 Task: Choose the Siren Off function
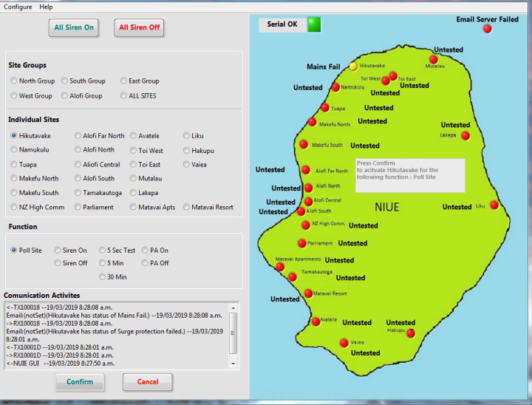click(71, 263)
